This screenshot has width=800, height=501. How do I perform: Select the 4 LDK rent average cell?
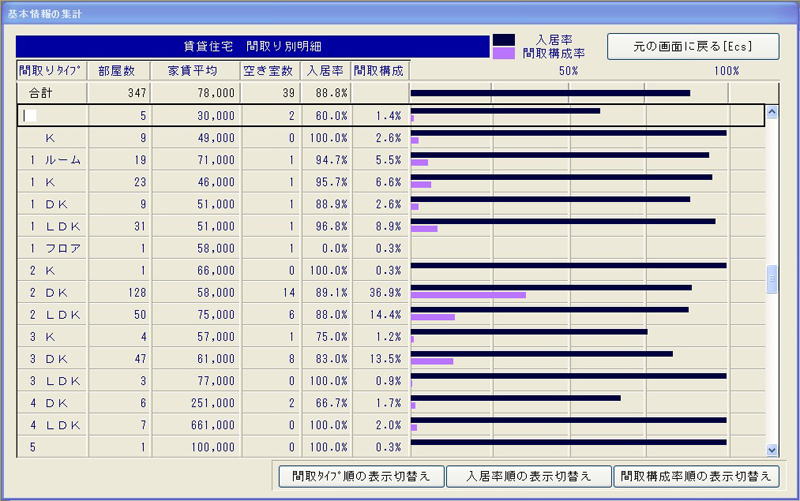[x=194, y=424]
